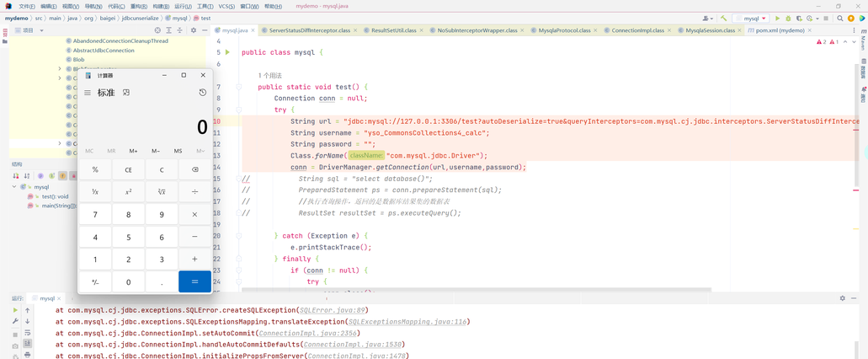
Task: Switch to the ResultSetUtil.class tab
Action: (393, 30)
